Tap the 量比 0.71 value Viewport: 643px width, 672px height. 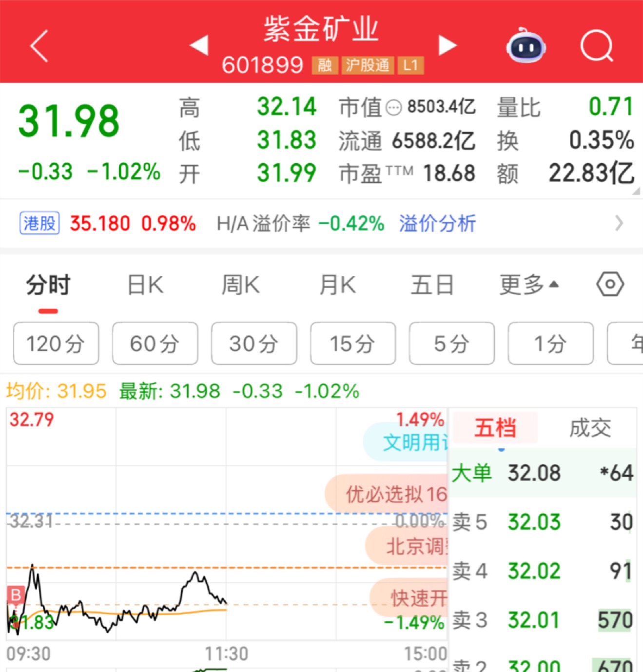pyautogui.click(x=610, y=107)
